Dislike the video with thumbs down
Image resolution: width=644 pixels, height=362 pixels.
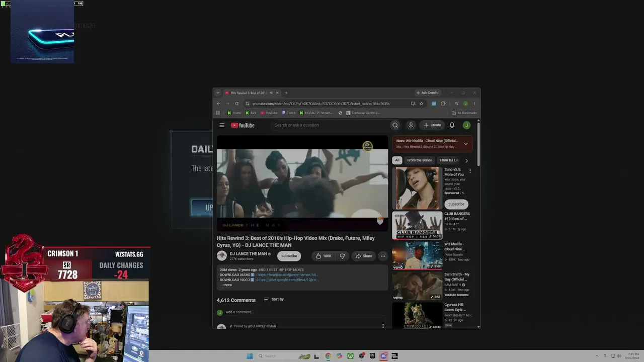pyautogui.click(x=342, y=256)
